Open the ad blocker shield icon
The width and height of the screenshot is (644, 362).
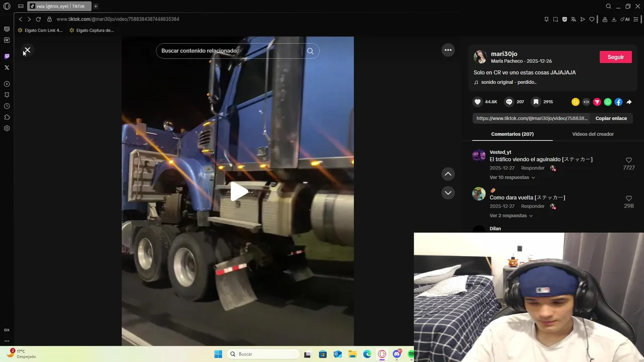(x=565, y=19)
